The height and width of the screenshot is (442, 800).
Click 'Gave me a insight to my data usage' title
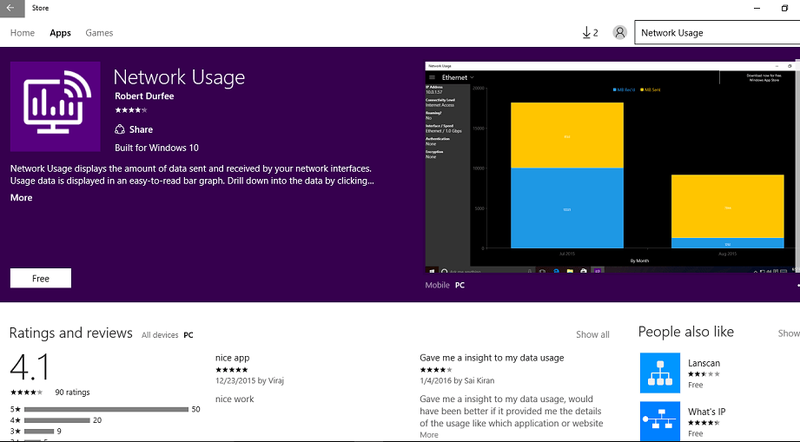point(492,358)
